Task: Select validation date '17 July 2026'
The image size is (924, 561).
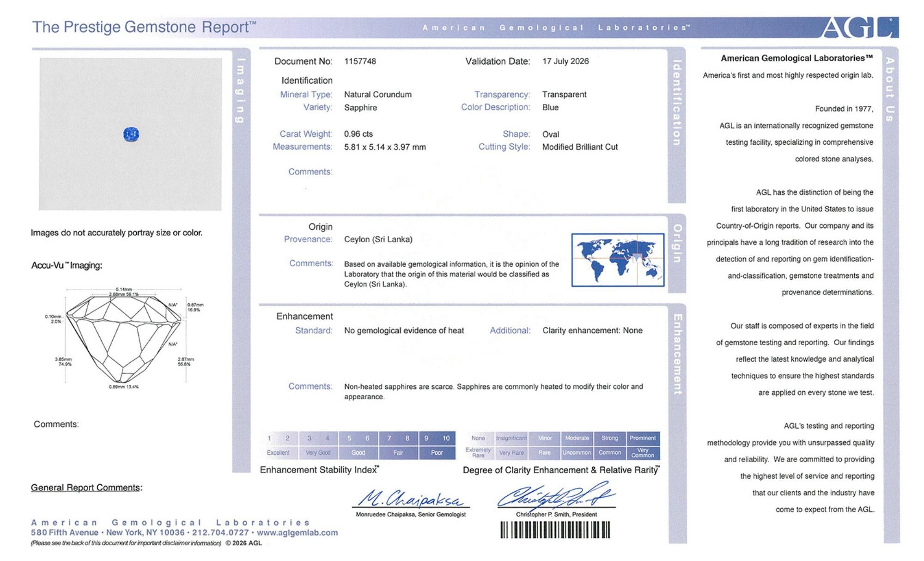Action: pos(565,61)
